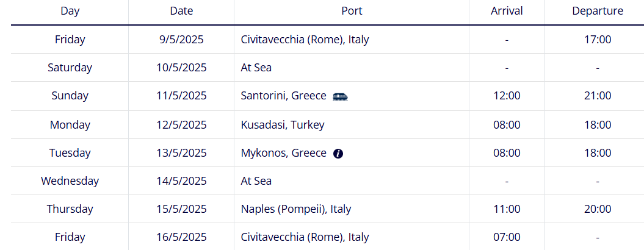Click the Santorini 12:00 arrival time
This screenshot has width=644, height=250.
coord(507,96)
